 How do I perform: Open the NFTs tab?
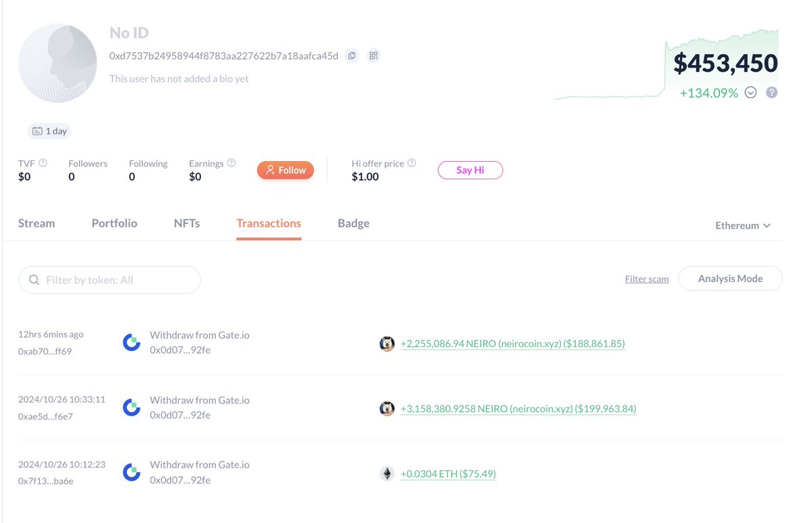coord(187,223)
